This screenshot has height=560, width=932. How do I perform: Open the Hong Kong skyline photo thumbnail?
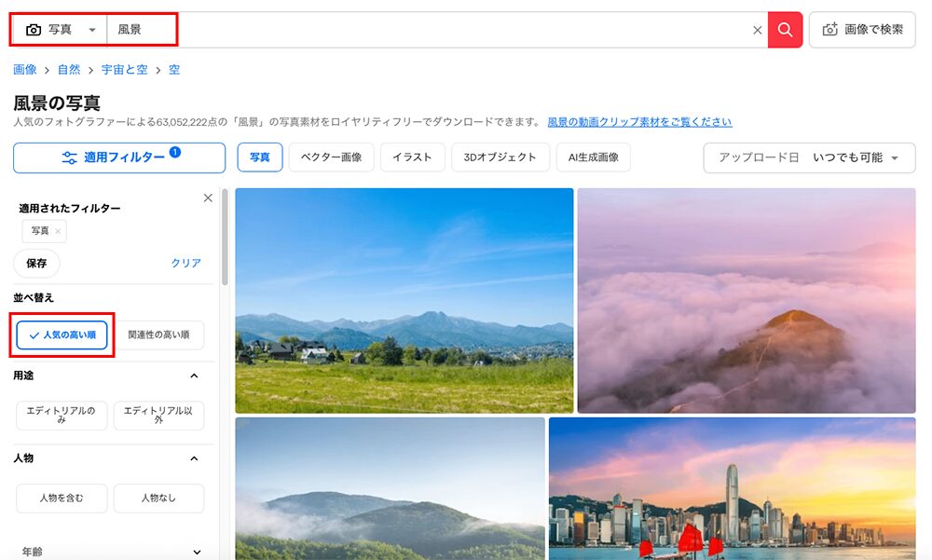tap(732, 488)
